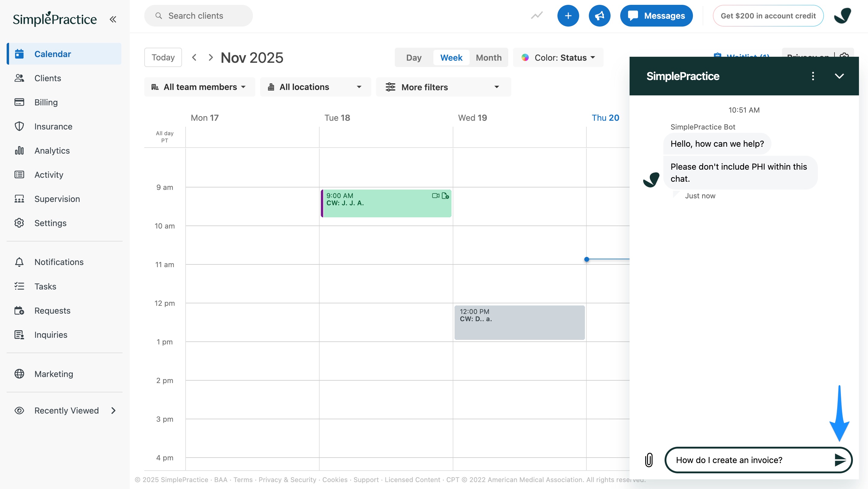Click the megaphone announcements icon

coord(599,16)
